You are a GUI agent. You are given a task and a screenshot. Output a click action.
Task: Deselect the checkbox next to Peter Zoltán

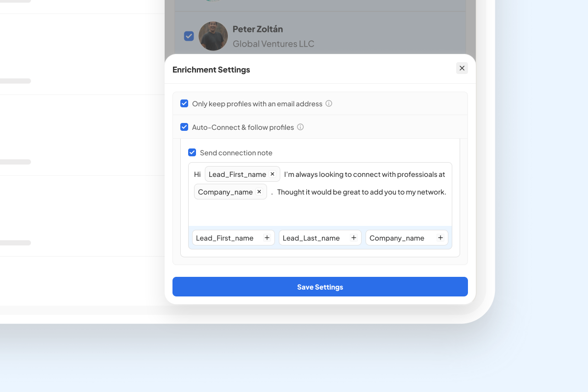(x=189, y=36)
